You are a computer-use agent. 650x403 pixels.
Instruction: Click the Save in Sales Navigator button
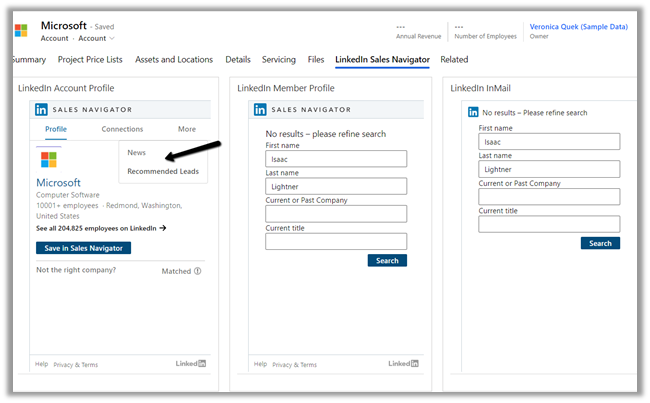(x=83, y=248)
